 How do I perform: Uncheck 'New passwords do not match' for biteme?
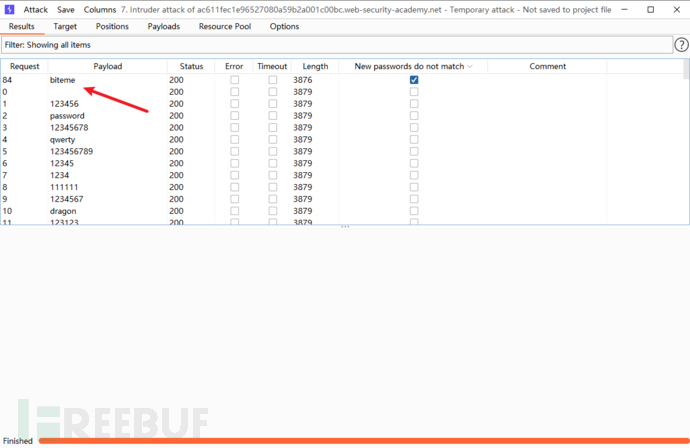tap(414, 79)
